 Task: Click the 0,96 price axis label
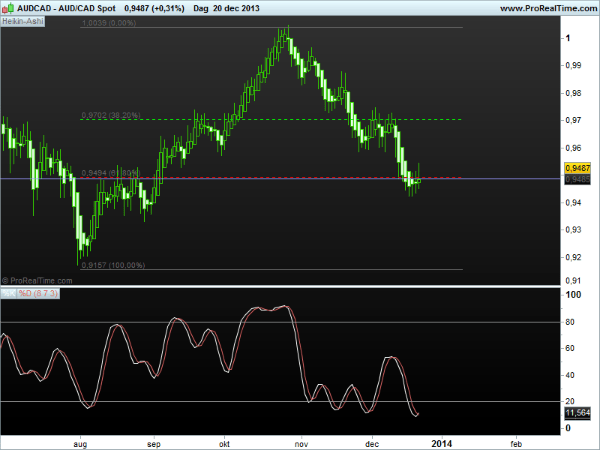[x=573, y=148]
